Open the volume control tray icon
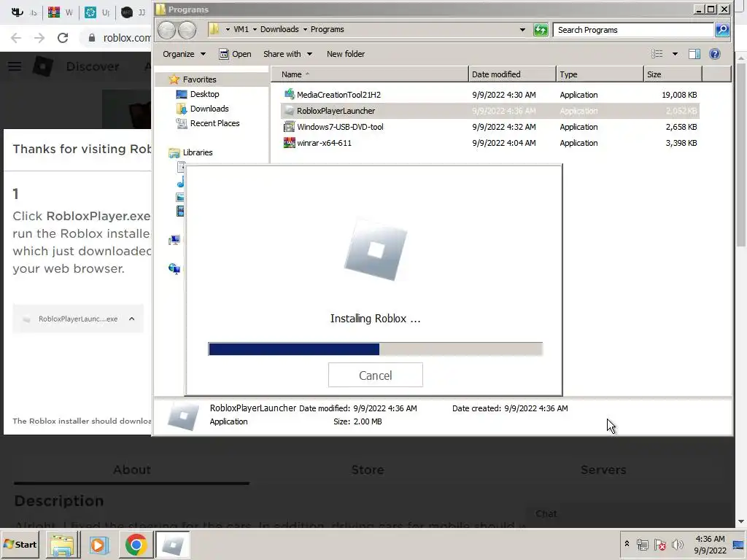The image size is (747, 560). click(677, 544)
